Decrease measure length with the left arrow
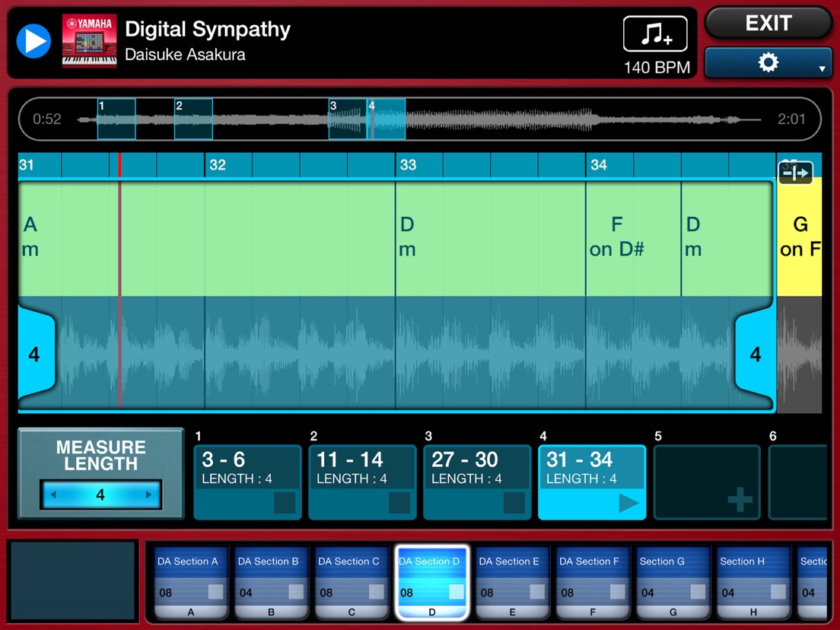The image size is (840, 630). click(x=55, y=495)
